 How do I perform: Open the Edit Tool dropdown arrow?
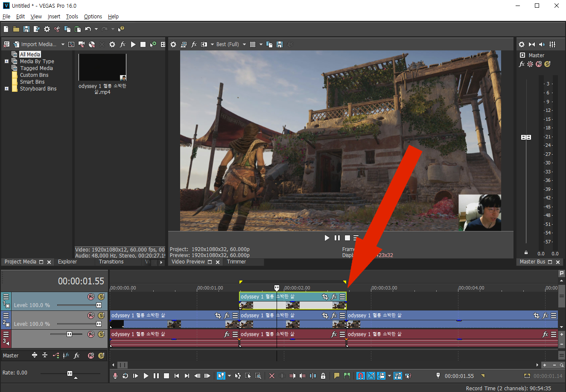click(x=229, y=376)
